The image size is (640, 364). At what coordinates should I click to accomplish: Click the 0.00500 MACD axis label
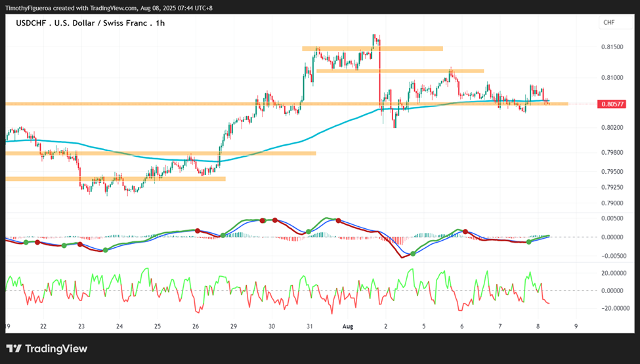[x=612, y=218]
